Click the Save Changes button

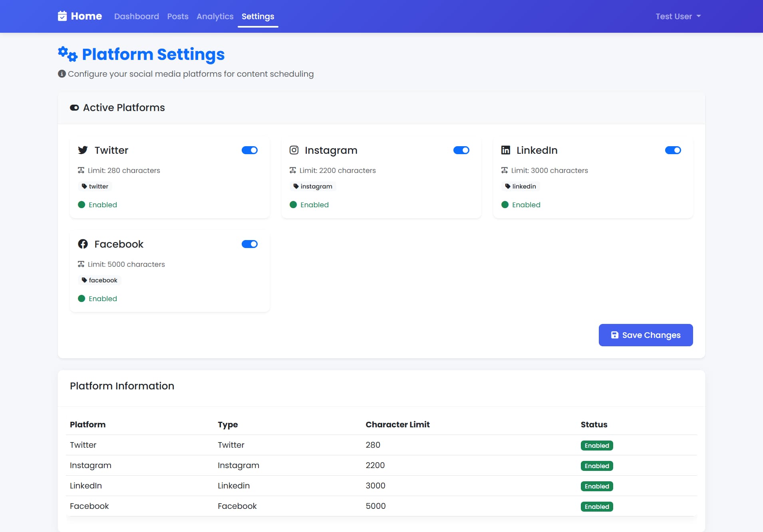coord(645,335)
